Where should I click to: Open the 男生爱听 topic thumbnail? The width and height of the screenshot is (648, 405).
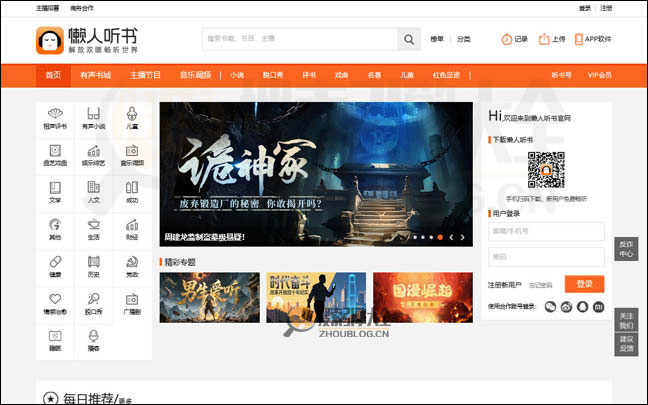(x=210, y=298)
